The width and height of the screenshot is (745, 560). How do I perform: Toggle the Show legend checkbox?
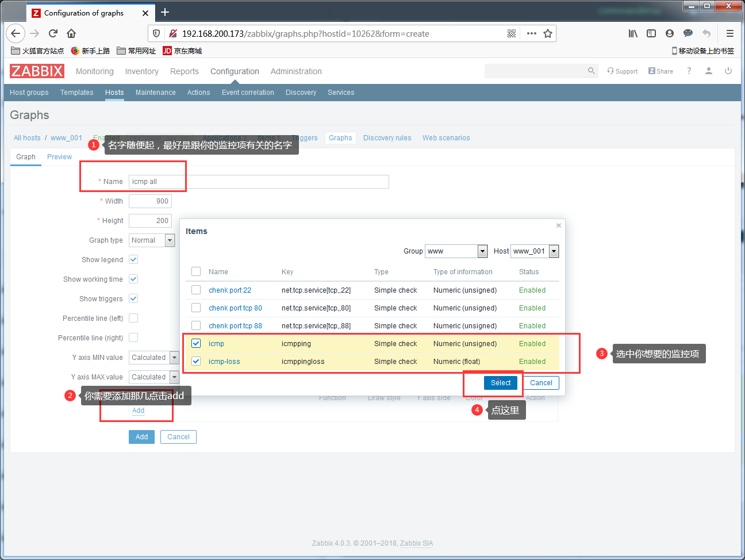[133, 259]
